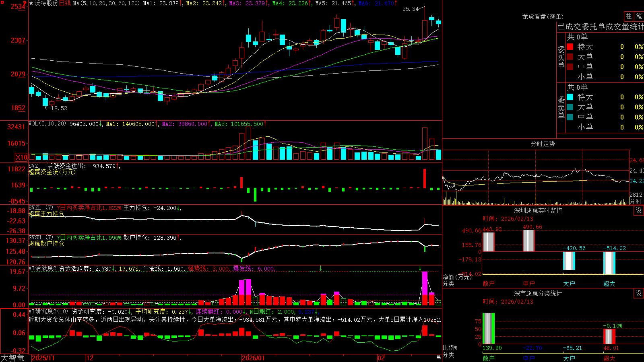Screen dimensions: 644x362
Task: Click the 中户 490.66 bar in 实时监控
Action: 529,241
